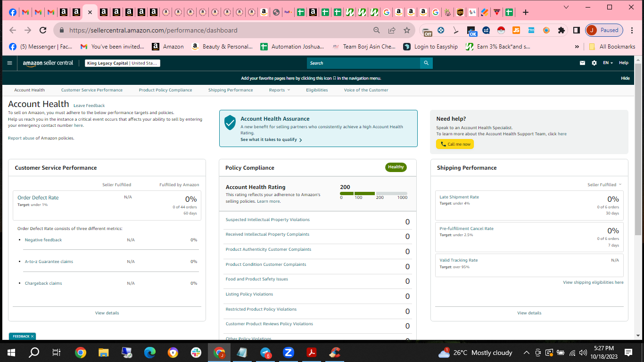Open a new browser tab
This screenshot has height=362, width=644.
click(x=526, y=12)
